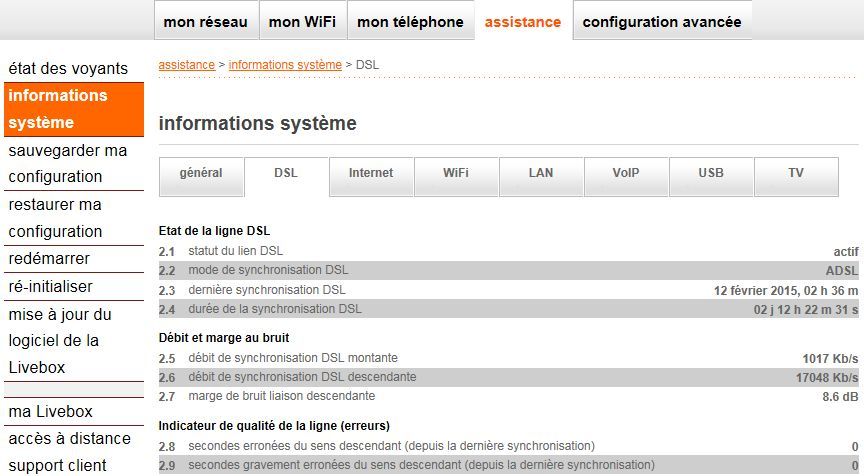Switch to the mon WiFi tab
The width and height of the screenshot is (864, 476).
pyautogui.click(x=303, y=21)
